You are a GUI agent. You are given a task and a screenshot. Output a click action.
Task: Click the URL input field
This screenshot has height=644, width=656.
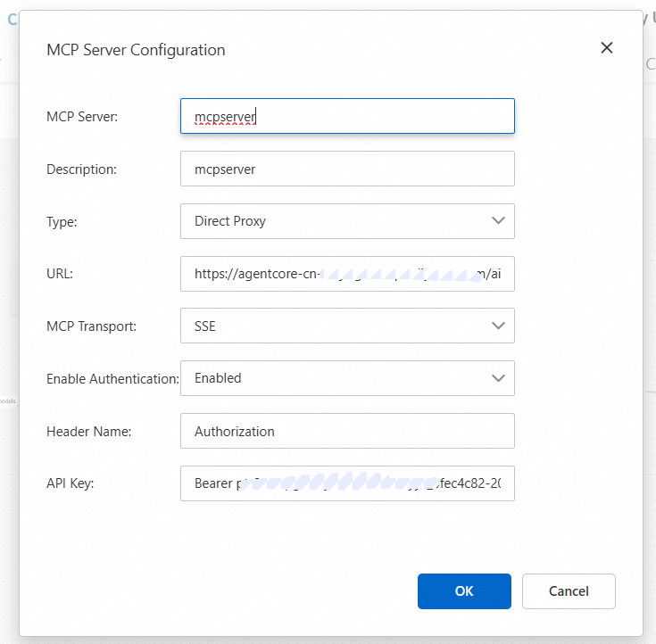[347, 274]
